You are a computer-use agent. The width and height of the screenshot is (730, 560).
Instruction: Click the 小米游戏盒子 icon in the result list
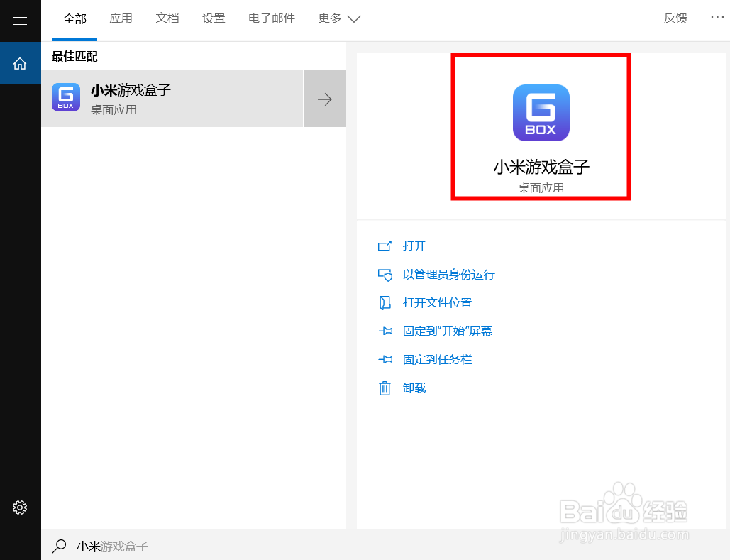click(x=66, y=97)
